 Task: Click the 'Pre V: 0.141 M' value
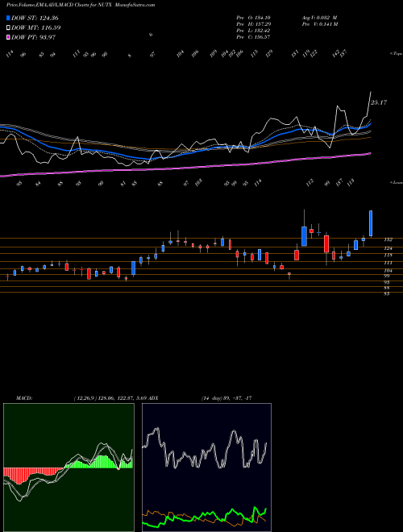pos(319,24)
